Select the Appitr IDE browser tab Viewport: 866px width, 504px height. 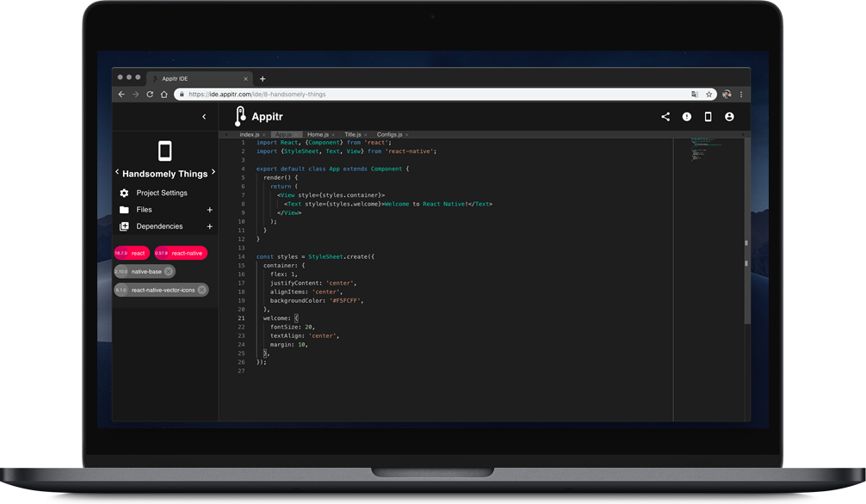tap(200, 78)
